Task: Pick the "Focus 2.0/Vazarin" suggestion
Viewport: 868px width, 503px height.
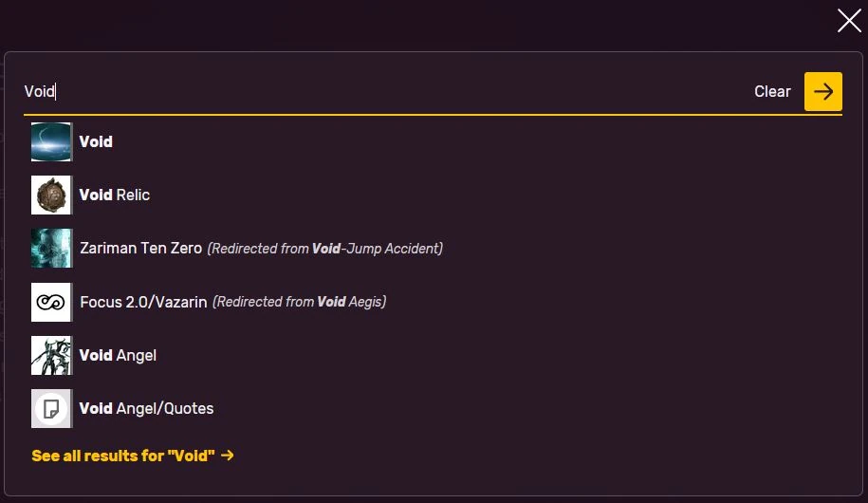Action: click(143, 302)
